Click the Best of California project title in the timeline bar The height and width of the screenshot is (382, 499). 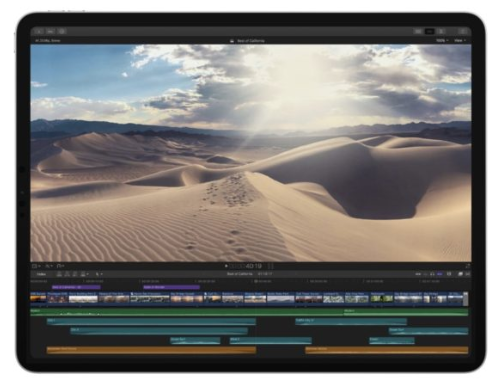point(240,274)
